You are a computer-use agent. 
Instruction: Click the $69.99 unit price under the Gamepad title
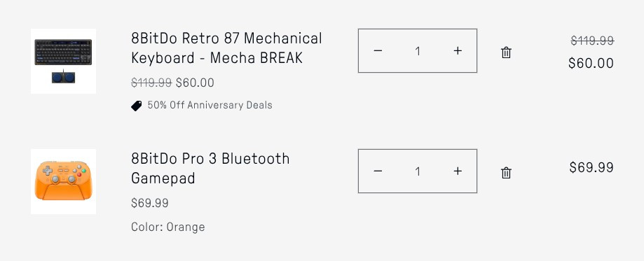pos(149,203)
